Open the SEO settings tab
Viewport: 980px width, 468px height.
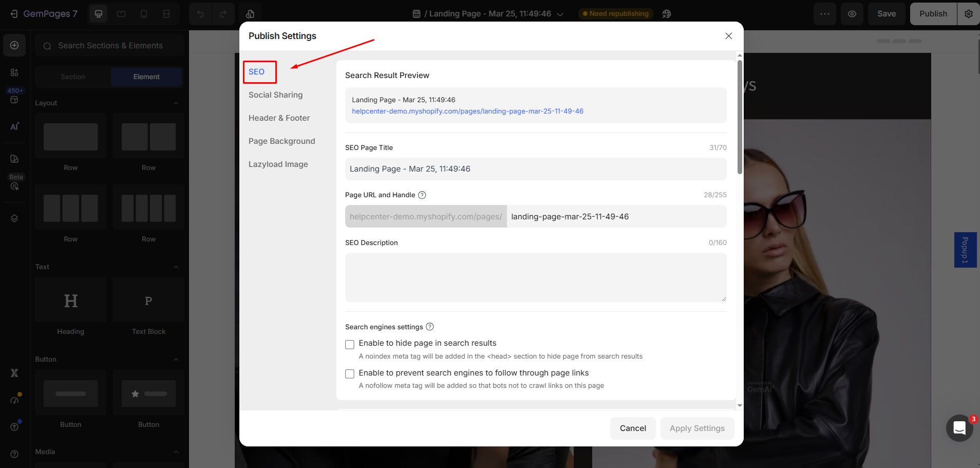(257, 72)
